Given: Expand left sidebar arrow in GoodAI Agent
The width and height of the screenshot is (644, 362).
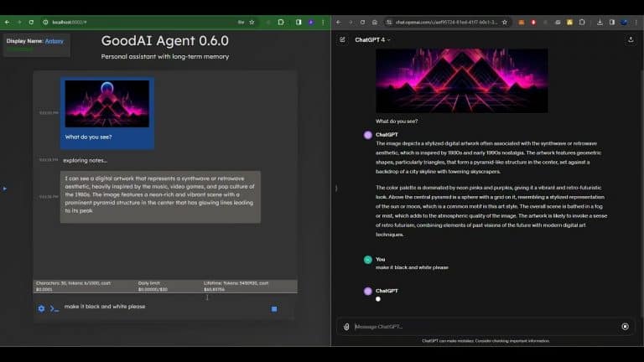Looking at the screenshot, I should coord(4,189).
